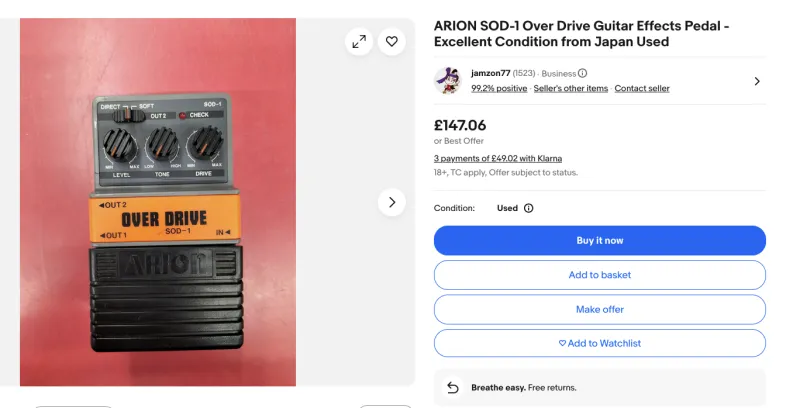
Task: Open the 99.2% positive feedback link
Action: [x=499, y=88]
